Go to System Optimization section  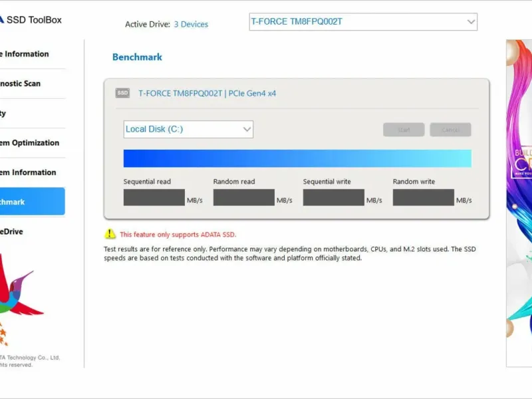[x=31, y=143]
